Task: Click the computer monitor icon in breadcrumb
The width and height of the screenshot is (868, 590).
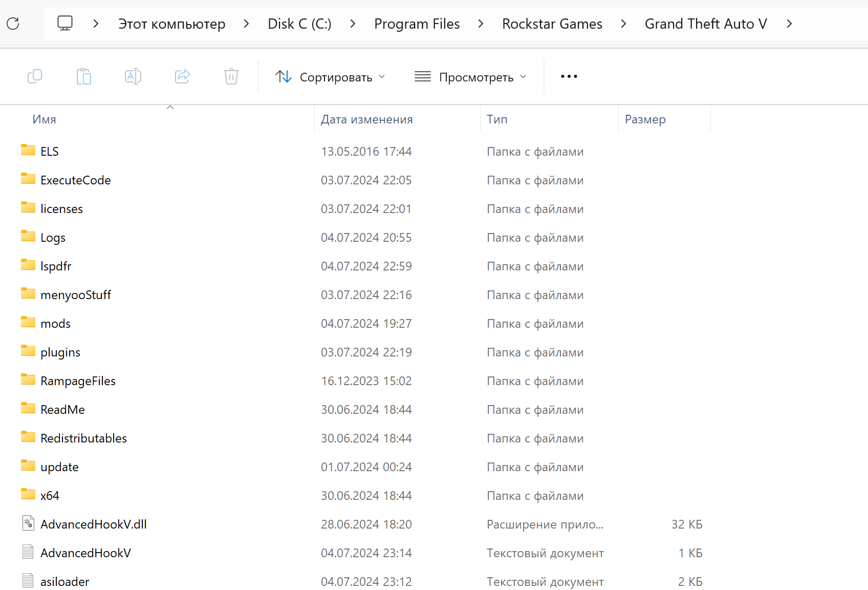Action: tap(65, 24)
